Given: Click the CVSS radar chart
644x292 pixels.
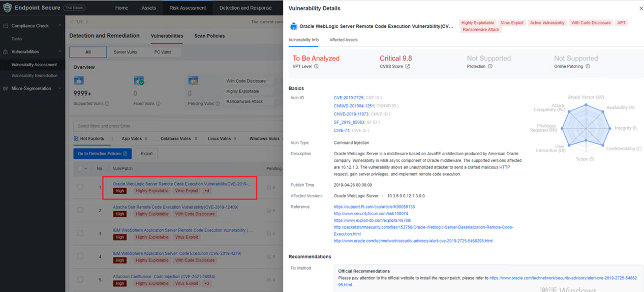Looking at the screenshot, I should pos(586,127).
